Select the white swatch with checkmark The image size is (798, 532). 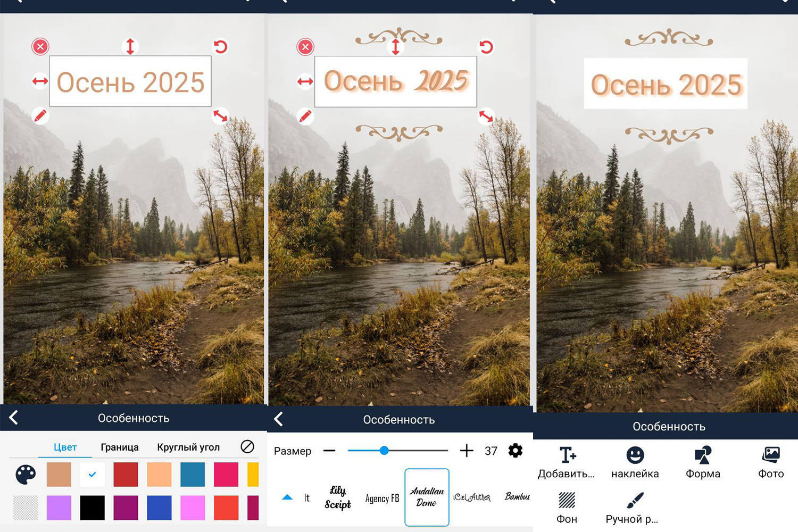92,474
